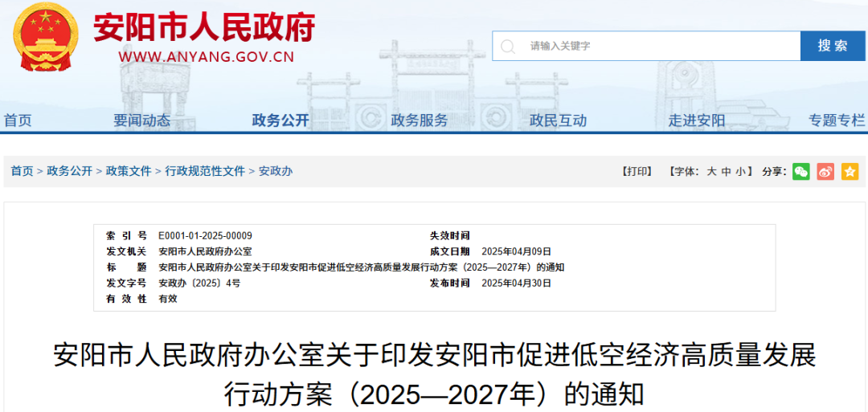Share page via Weibo icon
Screen dimensions: 868x412
(825, 171)
